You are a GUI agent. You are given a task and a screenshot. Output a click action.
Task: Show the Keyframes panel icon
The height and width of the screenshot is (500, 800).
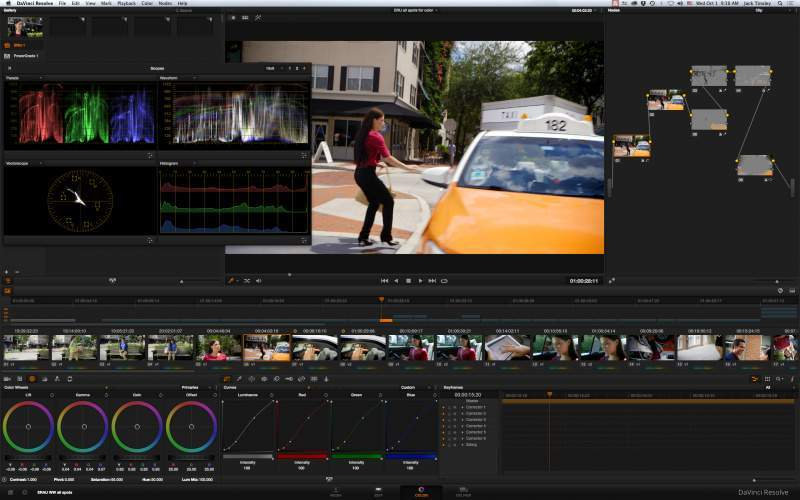pos(754,379)
